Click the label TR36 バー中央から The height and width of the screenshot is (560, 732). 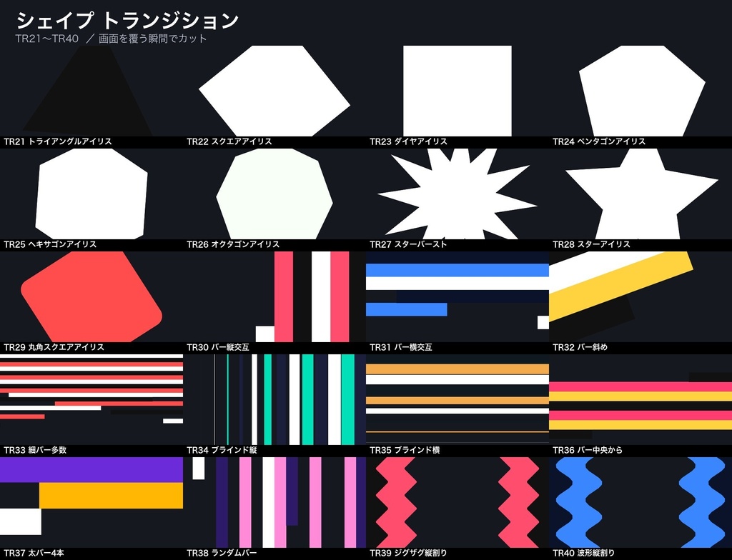[x=588, y=450]
